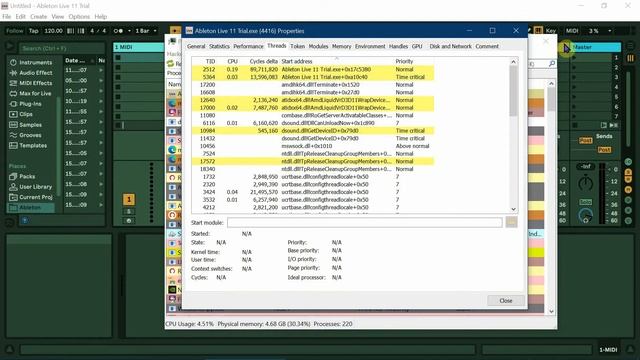The height and width of the screenshot is (360, 640).
Task: Open the 1 Bar quantization dropdown
Action: tap(146, 31)
